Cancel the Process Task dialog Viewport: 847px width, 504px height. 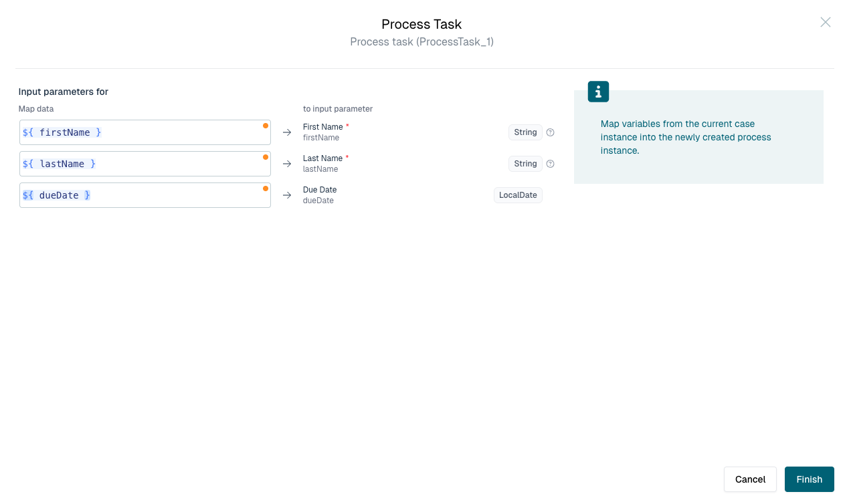[x=750, y=479]
